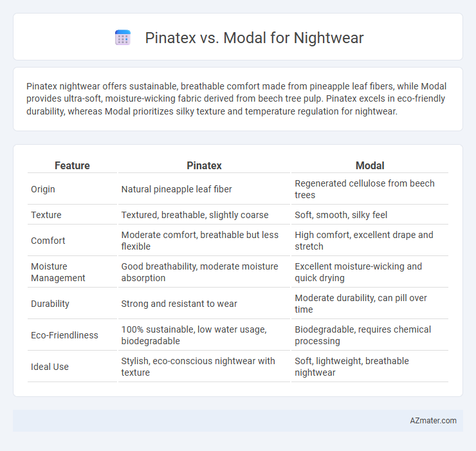Click 'Stylish, eco-conscious nightwear with texture' cell
476x451 pixels.
(204, 367)
